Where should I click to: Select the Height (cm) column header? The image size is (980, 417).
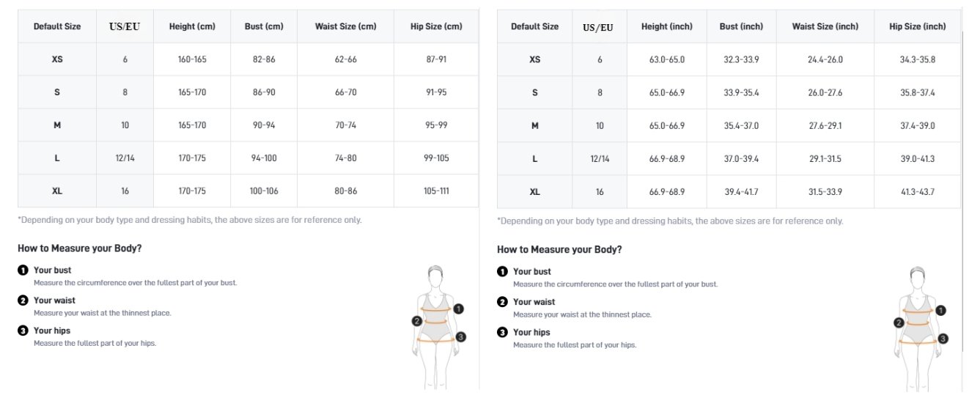click(192, 26)
